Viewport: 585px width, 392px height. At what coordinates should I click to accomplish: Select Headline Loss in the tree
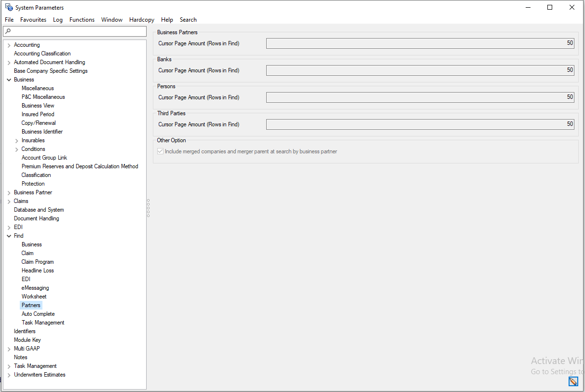point(38,270)
